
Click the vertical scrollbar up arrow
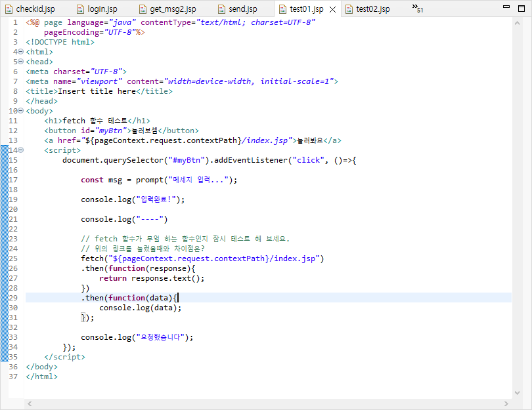click(517, 23)
